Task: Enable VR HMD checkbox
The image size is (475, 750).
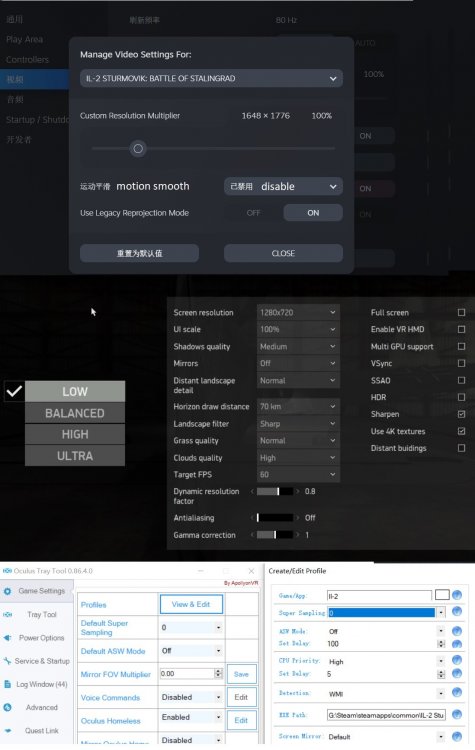Action: click(461, 330)
